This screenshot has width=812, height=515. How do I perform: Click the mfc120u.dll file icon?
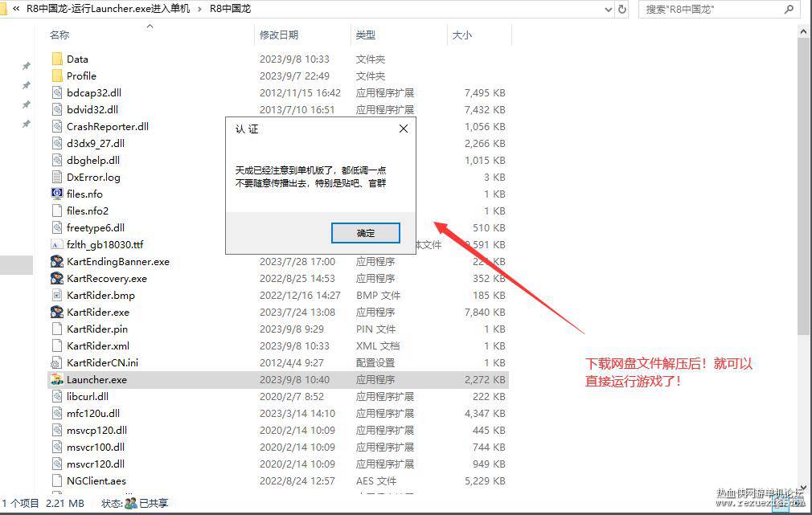(x=57, y=414)
